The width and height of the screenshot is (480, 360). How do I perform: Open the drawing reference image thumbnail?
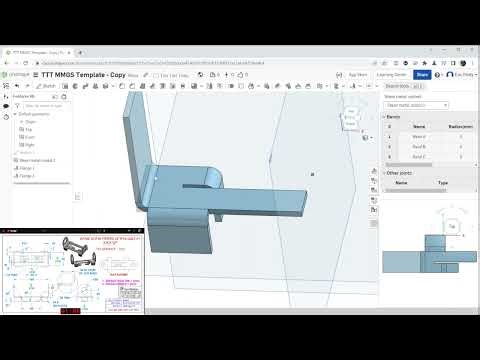coord(73,273)
